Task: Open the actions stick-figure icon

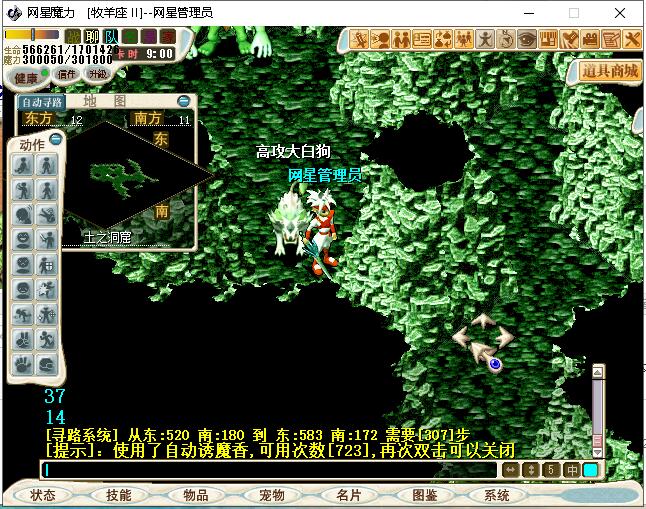Action: pos(485,40)
